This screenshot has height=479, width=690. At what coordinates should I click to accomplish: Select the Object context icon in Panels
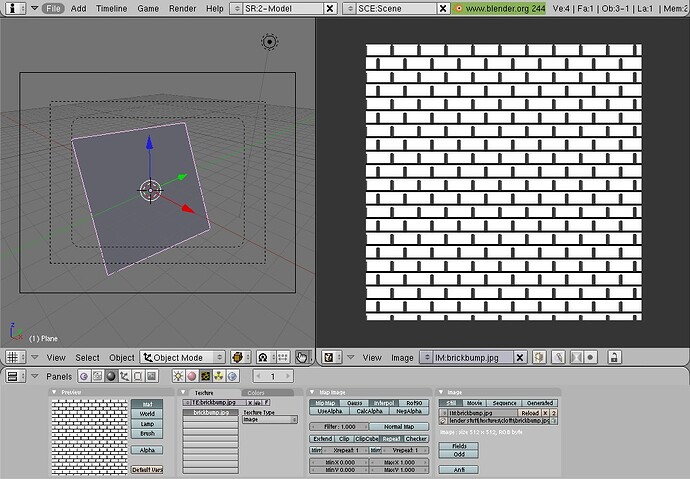point(125,376)
